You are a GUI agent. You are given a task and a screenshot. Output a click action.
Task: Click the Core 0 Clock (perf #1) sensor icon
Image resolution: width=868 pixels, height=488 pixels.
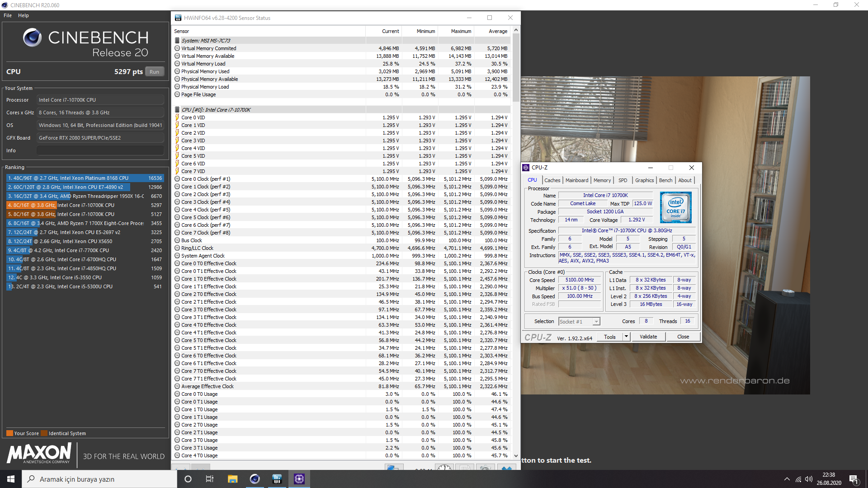(177, 179)
